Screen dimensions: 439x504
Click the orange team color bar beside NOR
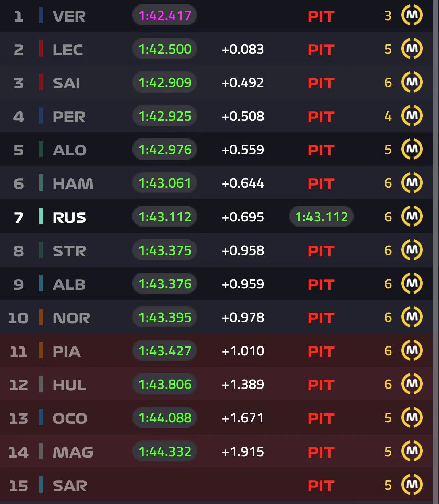[x=41, y=317]
